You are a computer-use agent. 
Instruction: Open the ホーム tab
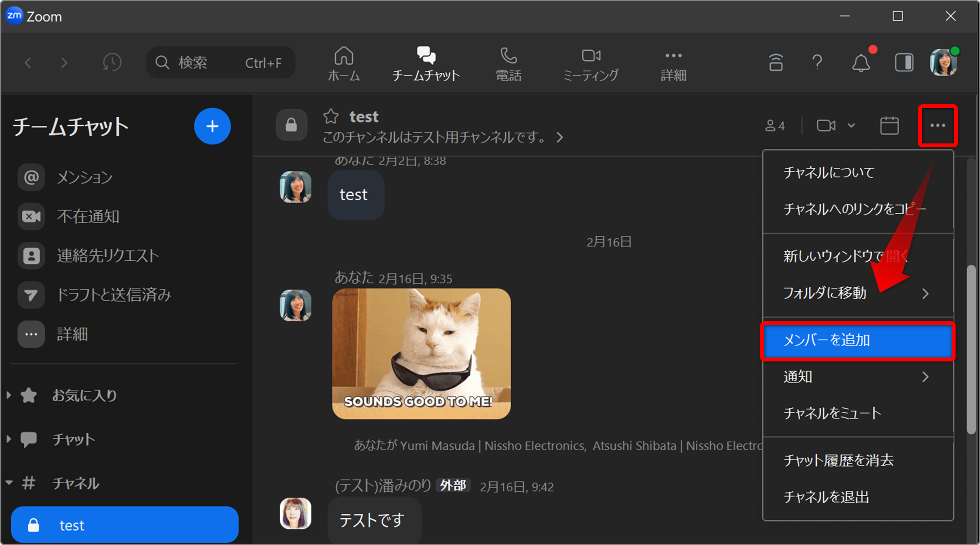click(x=344, y=64)
